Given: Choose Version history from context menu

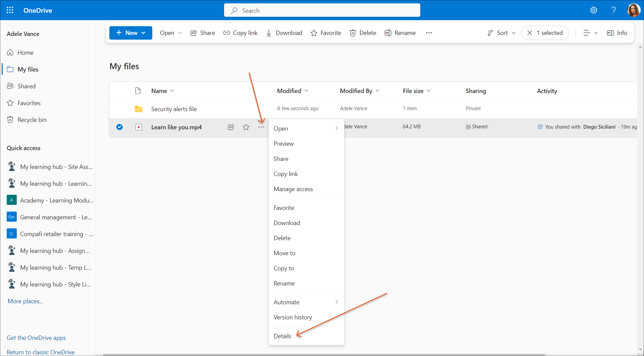Looking at the screenshot, I should tap(292, 317).
